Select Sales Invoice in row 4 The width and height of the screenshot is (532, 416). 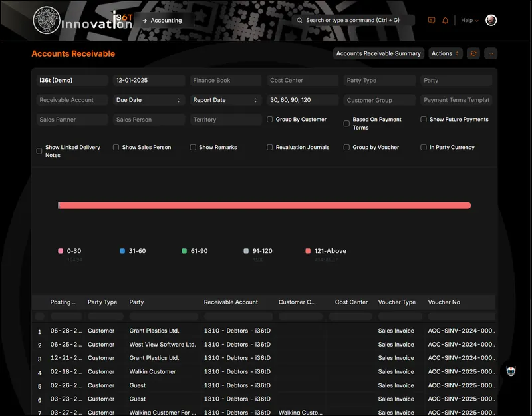[396, 371]
